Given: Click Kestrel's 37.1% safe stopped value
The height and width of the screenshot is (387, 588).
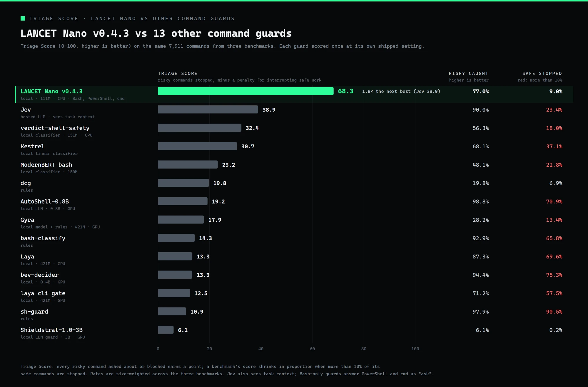Looking at the screenshot, I should (x=554, y=146).
